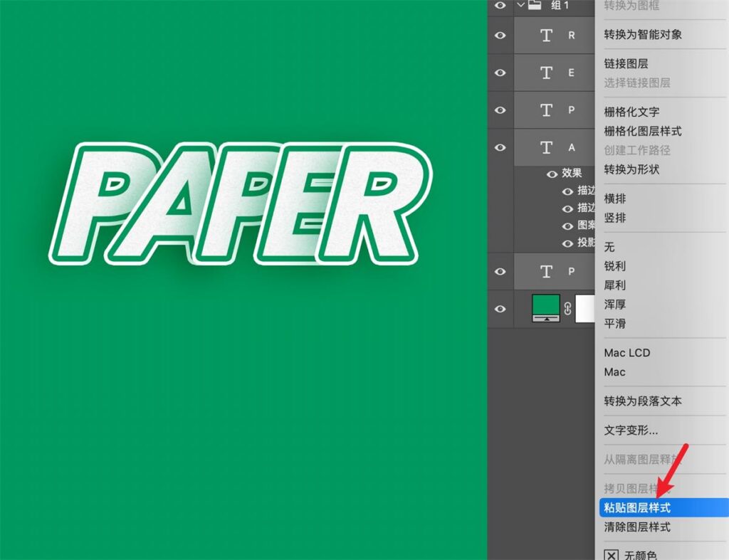Image resolution: width=729 pixels, height=560 pixels.
Task: Click the 图案 effect label under layer A
Action: (x=587, y=226)
